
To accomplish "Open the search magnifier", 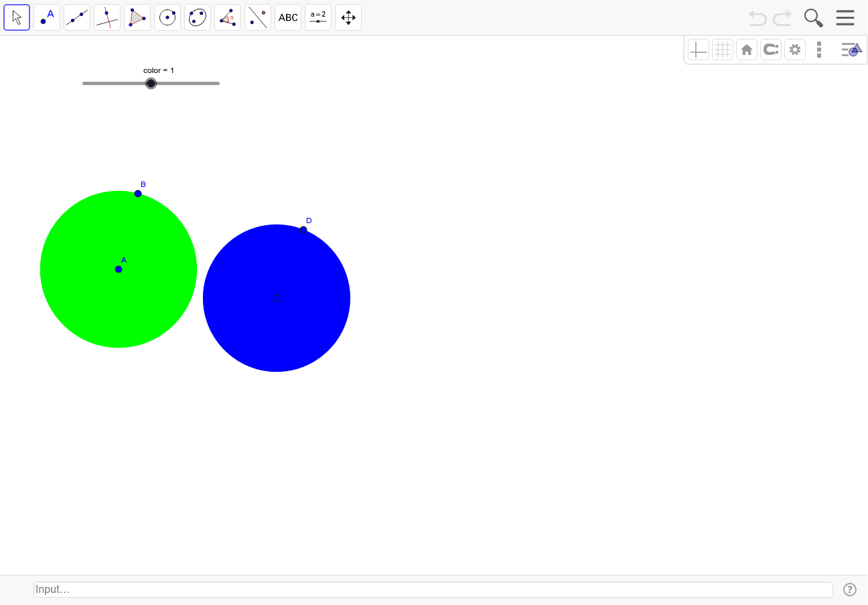I will pyautogui.click(x=813, y=18).
